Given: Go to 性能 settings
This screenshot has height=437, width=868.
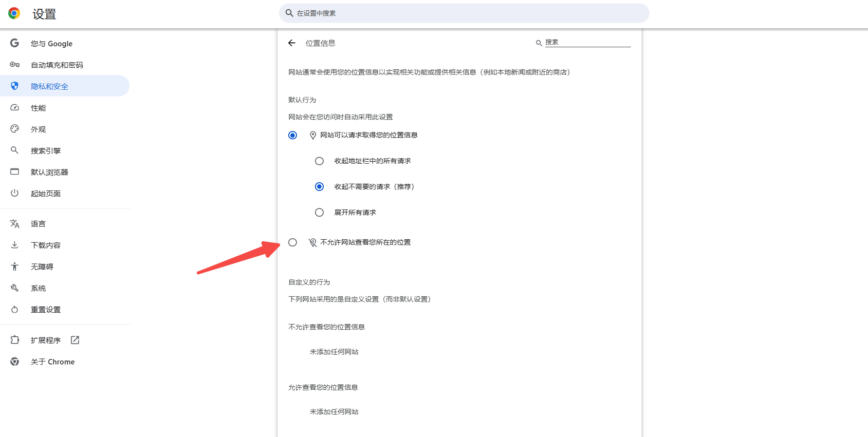Looking at the screenshot, I should [65, 108].
